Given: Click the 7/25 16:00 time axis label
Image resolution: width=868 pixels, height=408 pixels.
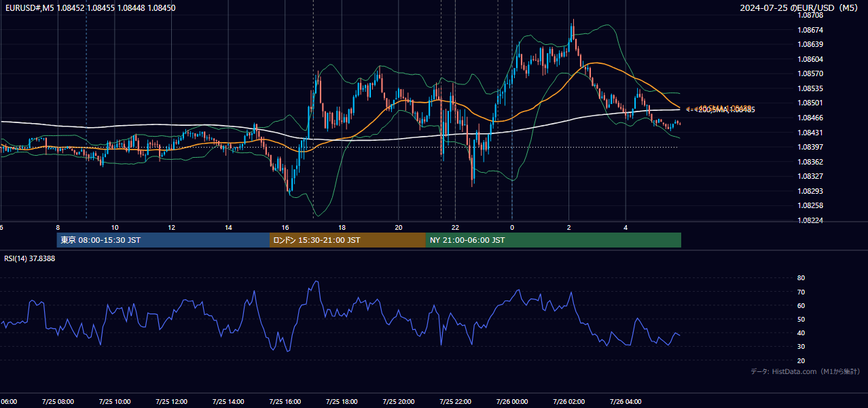Looking at the screenshot, I should coord(285,401).
